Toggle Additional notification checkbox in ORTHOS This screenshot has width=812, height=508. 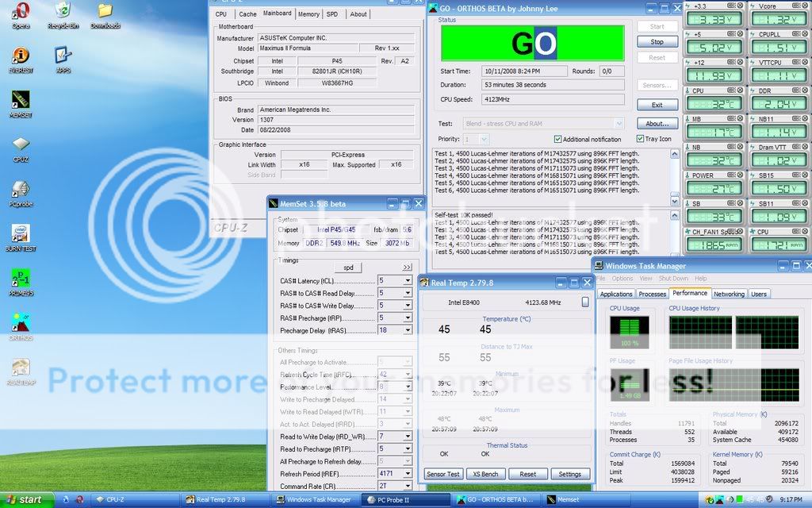pyautogui.click(x=557, y=139)
